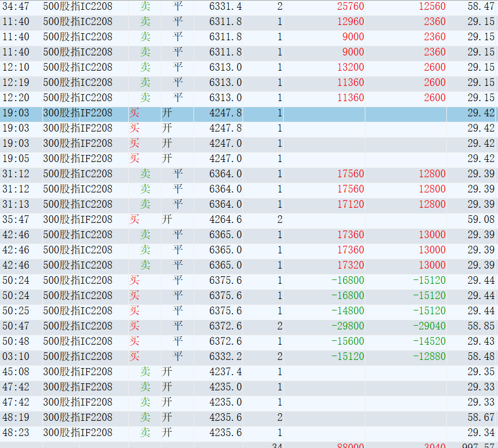This screenshot has width=498, height=448.
Task: Click 500股指IC2208 in the 12:20 row
Action: (x=78, y=98)
